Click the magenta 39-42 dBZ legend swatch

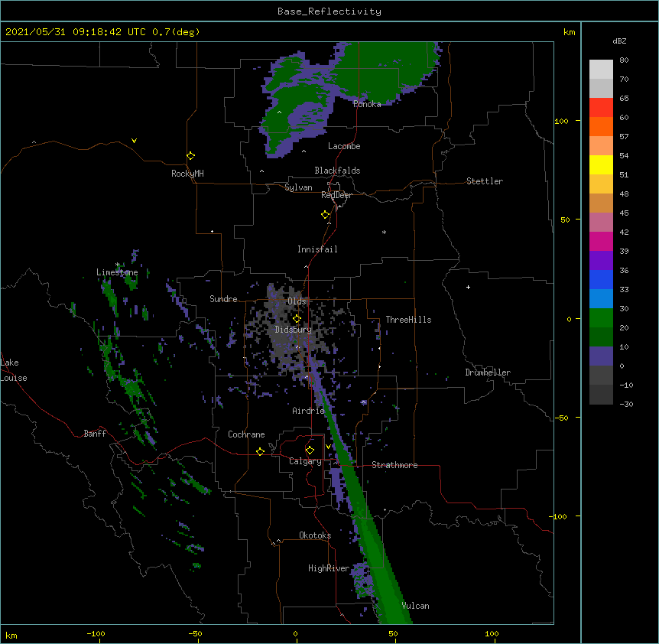(601, 241)
